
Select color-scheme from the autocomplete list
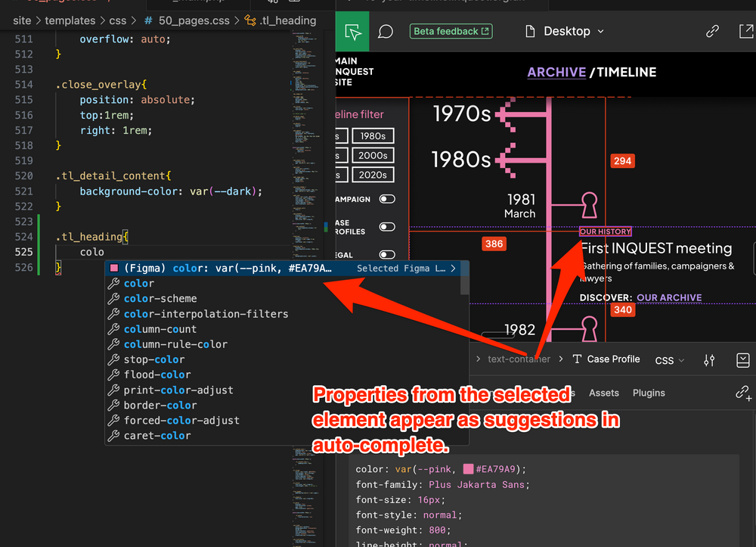160,298
